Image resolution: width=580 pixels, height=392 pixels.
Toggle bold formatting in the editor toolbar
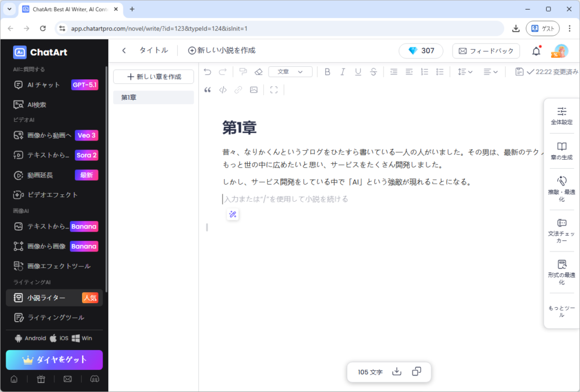point(327,72)
